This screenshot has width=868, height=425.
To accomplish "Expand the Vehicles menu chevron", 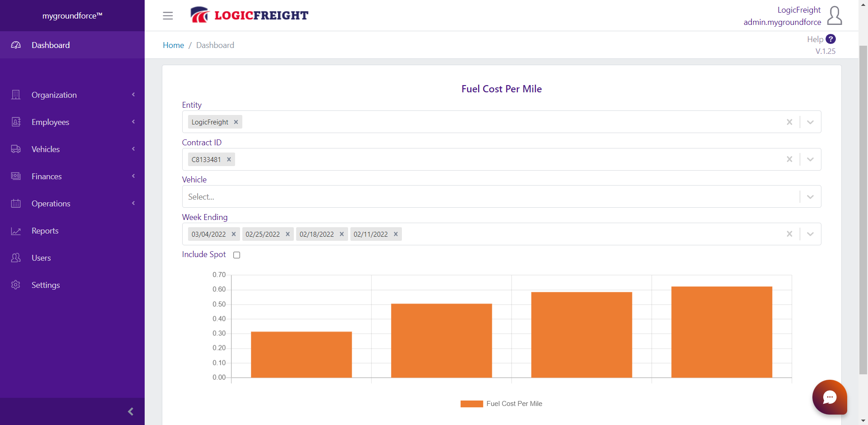I will coord(133,149).
